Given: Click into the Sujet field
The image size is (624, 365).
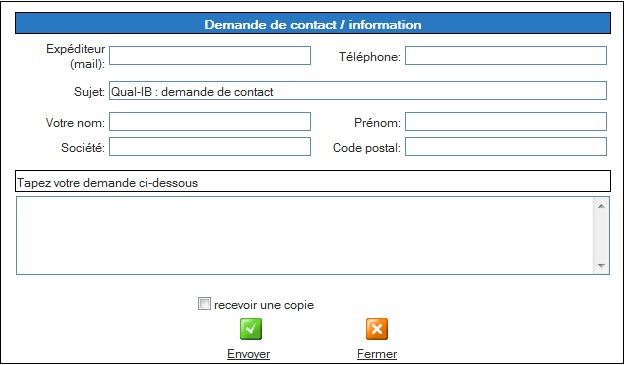Looking at the screenshot, I should [x=358, y=91].
